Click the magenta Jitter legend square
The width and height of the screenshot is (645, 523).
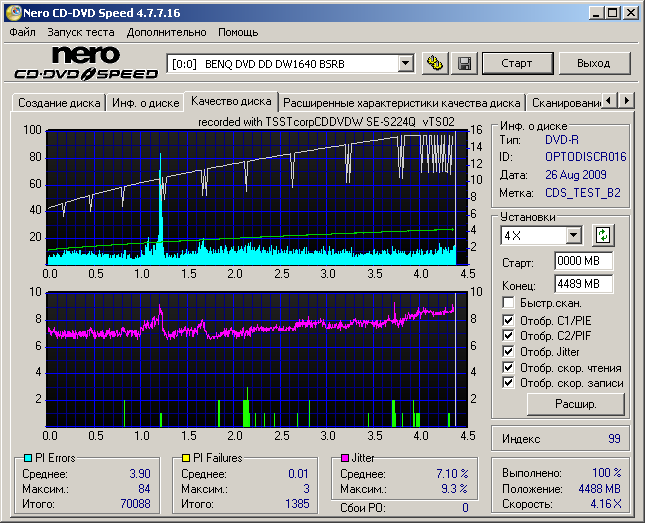(x=344, y=458)
